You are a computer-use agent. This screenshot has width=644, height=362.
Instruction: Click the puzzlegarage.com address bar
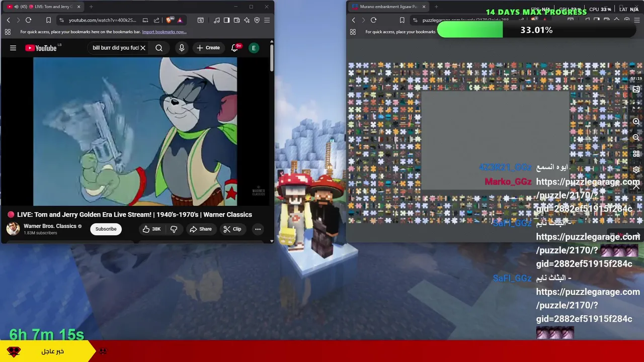tap(465, 20)
